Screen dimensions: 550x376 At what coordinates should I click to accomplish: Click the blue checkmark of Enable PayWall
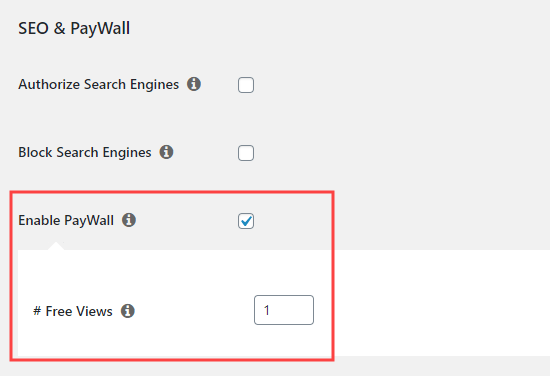pyautogui.click(x=246, y=221)
